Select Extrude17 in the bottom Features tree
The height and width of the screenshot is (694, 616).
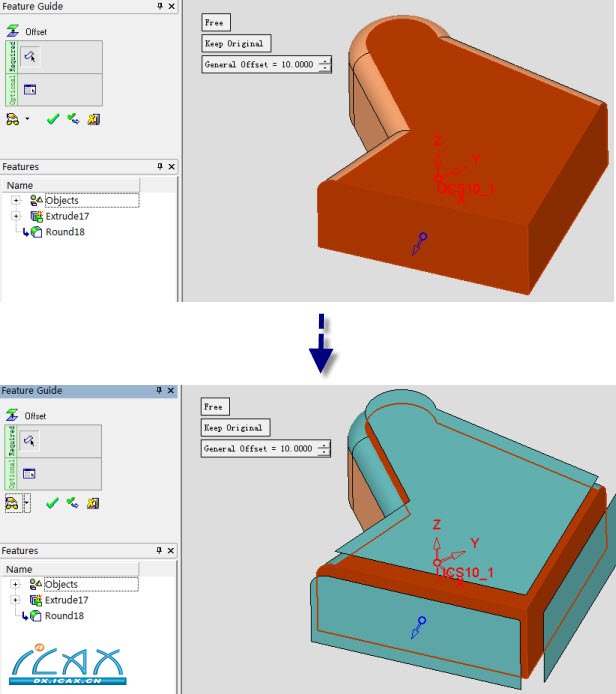(66, 600)
